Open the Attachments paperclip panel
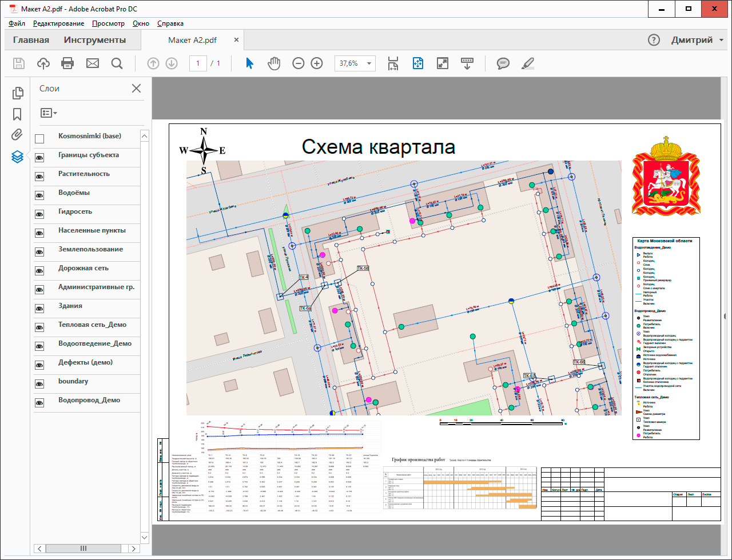Viewport: 732px width, 560px height. [17, 135]
